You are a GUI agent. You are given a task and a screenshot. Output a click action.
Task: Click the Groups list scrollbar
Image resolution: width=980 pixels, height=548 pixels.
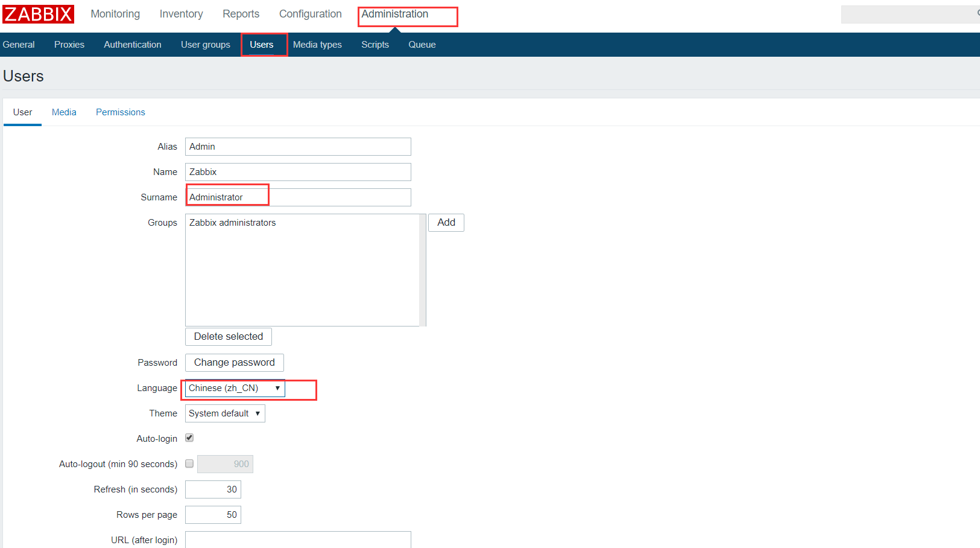(x=423, y=270)
